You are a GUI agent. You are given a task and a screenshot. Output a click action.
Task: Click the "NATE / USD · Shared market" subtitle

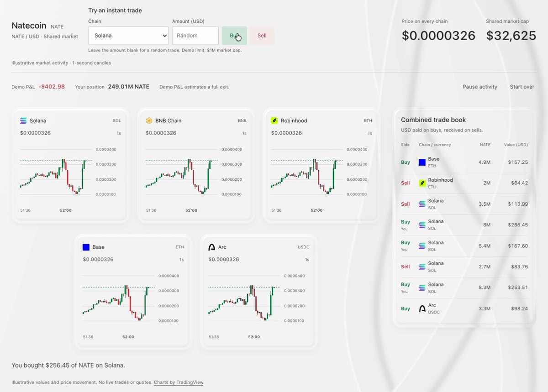tap(45, 37)
